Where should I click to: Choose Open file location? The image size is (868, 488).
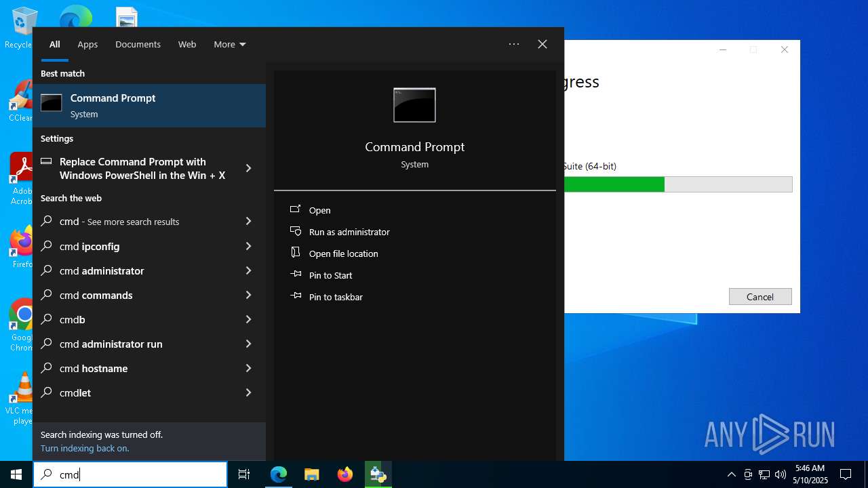344,253
